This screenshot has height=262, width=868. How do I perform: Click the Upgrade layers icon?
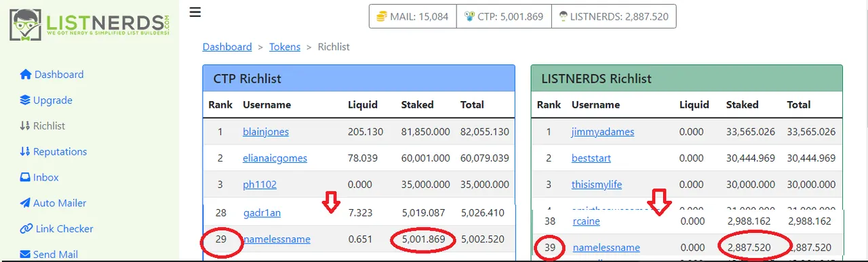25,100
